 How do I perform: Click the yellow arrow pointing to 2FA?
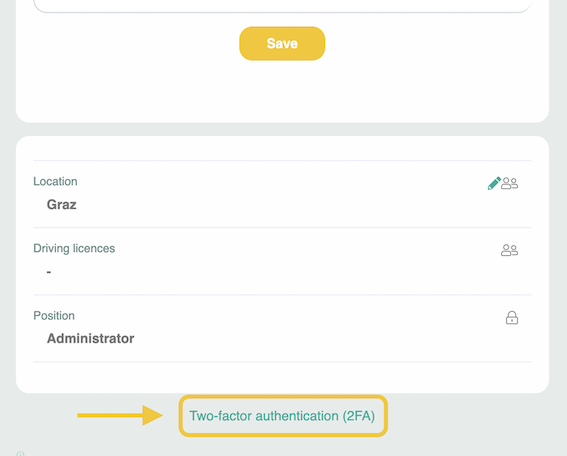[120, 415]
